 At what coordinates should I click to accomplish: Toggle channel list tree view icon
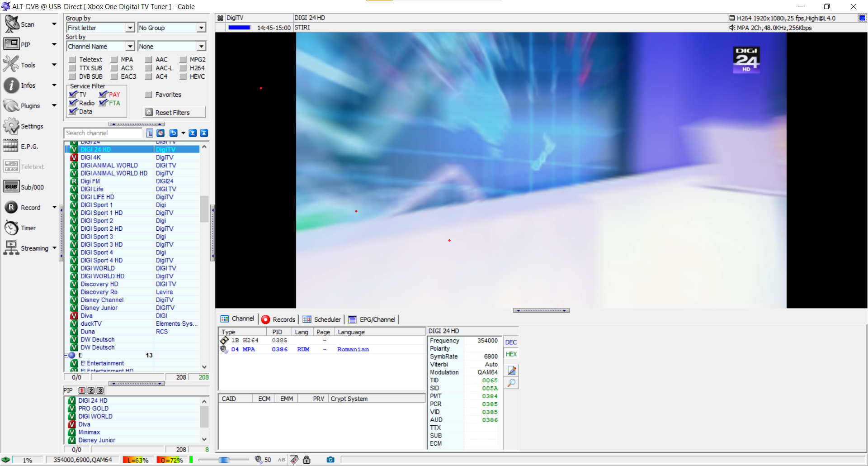150,133
